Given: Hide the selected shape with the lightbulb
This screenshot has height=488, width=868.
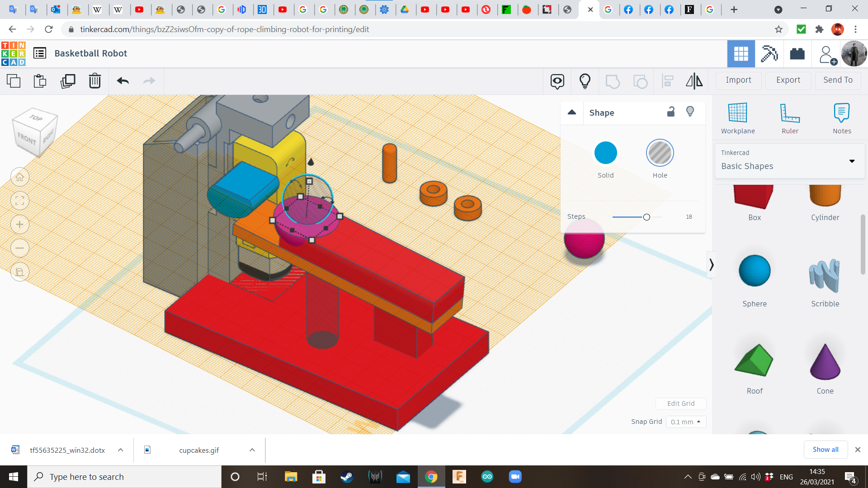Looking at the screenshot, I should [x=690, y=111].
